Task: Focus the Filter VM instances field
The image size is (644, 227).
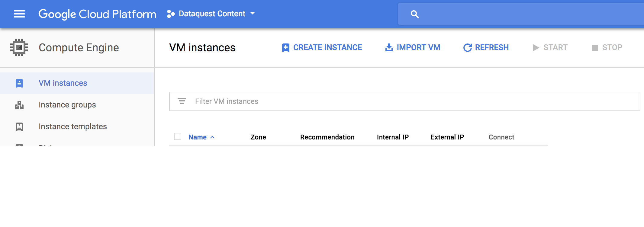Action: click(411, 101)
